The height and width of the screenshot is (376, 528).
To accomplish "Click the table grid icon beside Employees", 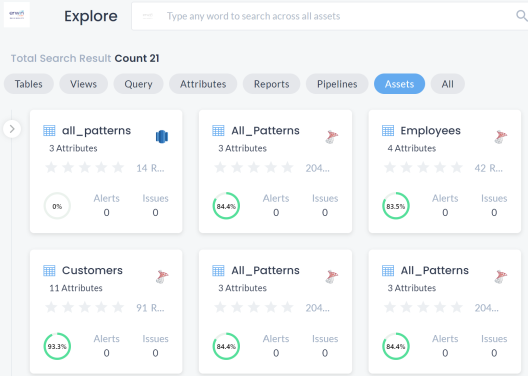I will (x=388, y=130).
